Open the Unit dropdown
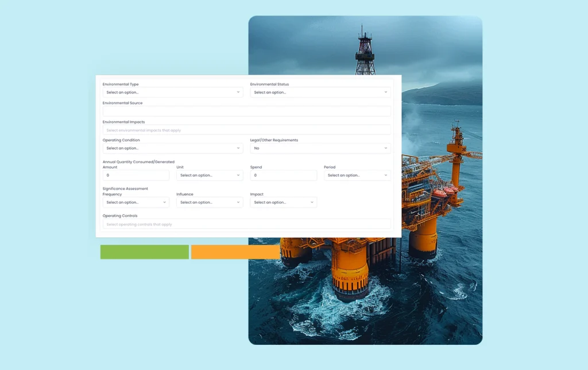The height and width of the screenshot is (370, 588). (210, 175)
